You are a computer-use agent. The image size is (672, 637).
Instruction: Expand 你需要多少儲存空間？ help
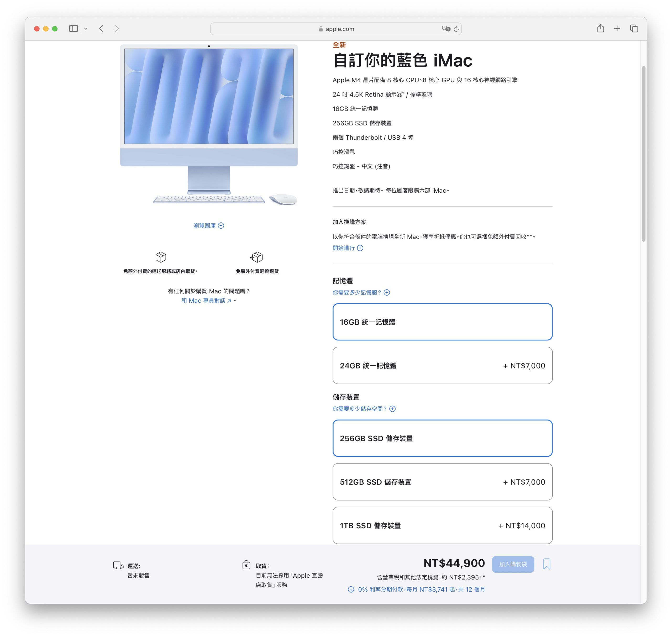tap(364, 409)
